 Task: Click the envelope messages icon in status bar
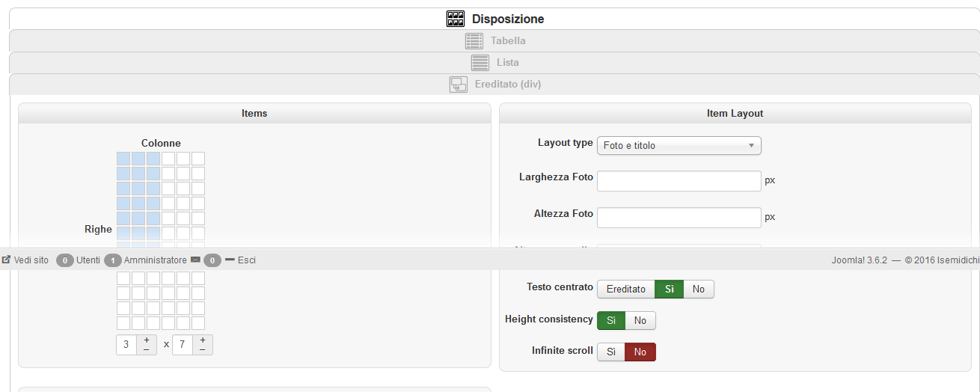[195, 260]
